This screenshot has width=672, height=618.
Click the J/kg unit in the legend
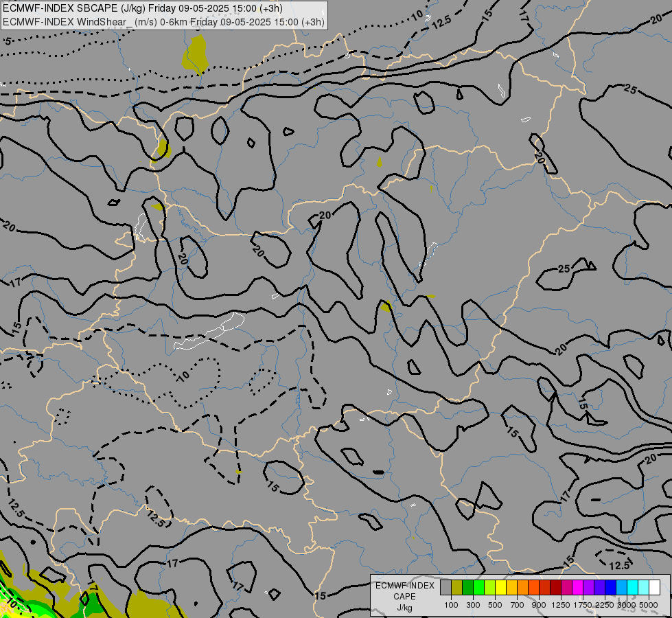pos(404,608)
